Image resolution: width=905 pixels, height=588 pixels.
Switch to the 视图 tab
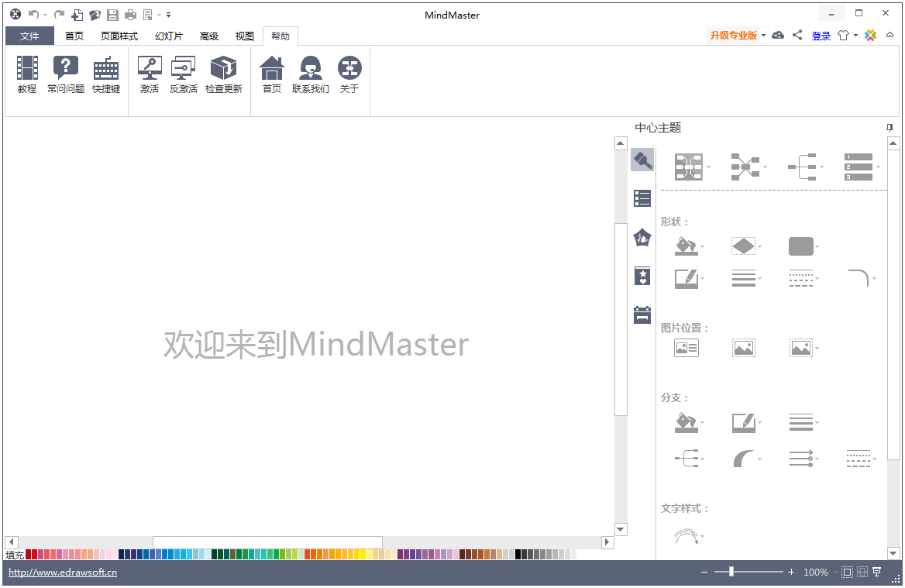244,36
